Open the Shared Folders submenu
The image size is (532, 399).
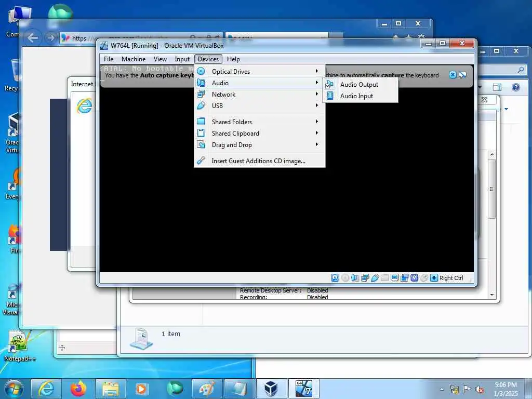260,122
